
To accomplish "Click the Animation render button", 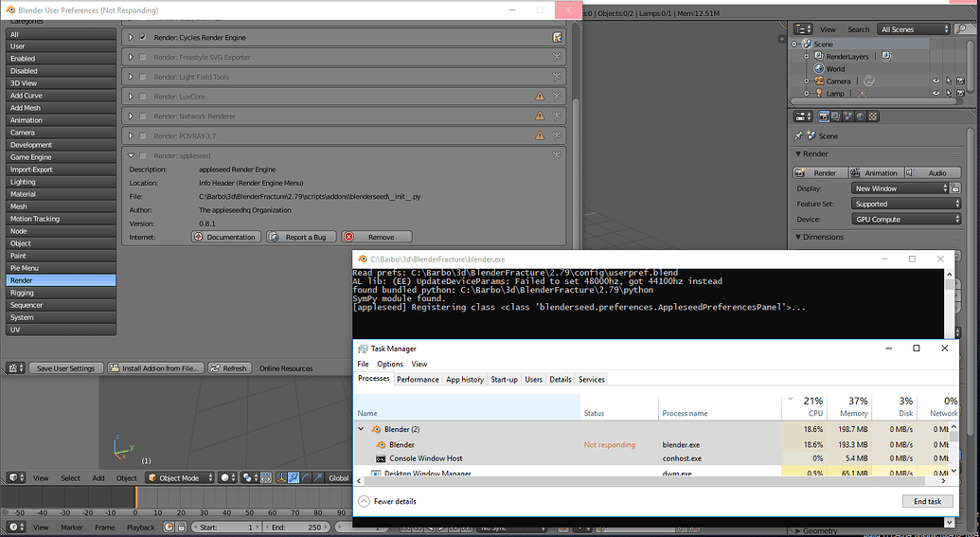I will coord(876,172).
